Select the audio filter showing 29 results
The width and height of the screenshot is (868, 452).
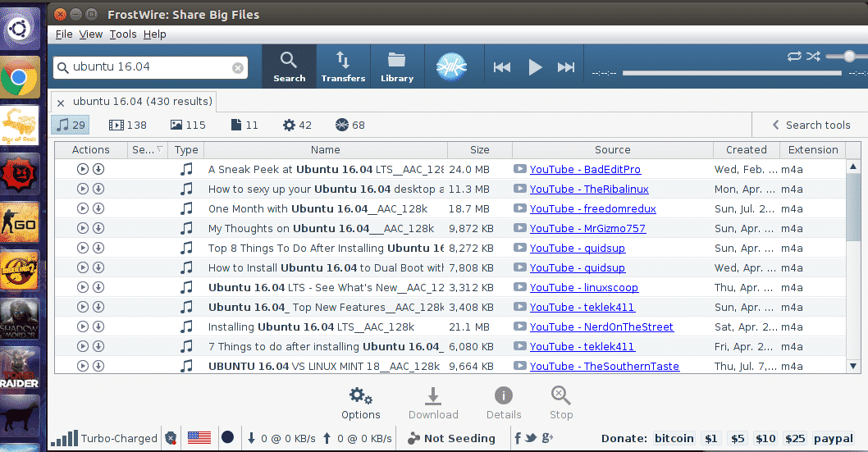pos(70,125)
